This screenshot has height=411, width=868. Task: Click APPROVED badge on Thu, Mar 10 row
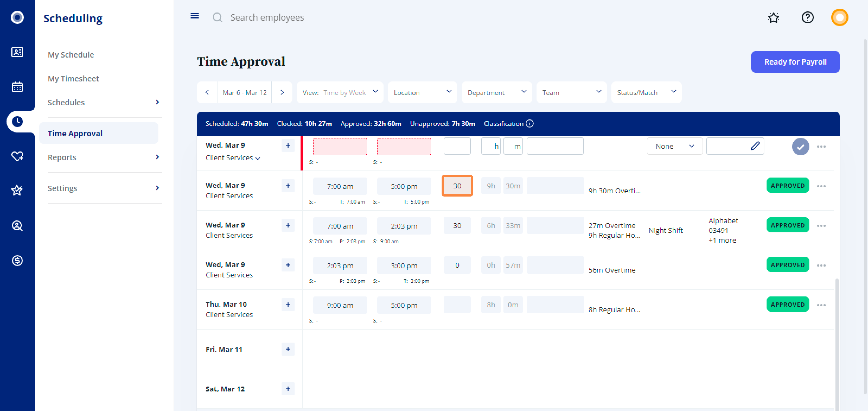787,305
